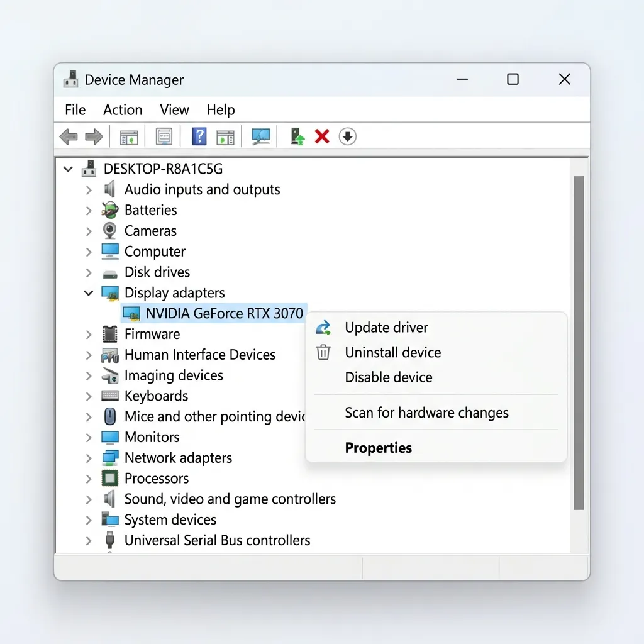The height and width of the screenshot is (644, 644).
Task: Maximize the Device Manager window
Action: click(x=513, y=79)
